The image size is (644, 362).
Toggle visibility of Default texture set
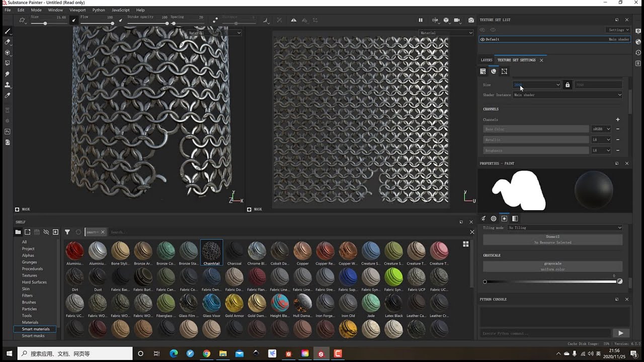(x=482, y=39)
